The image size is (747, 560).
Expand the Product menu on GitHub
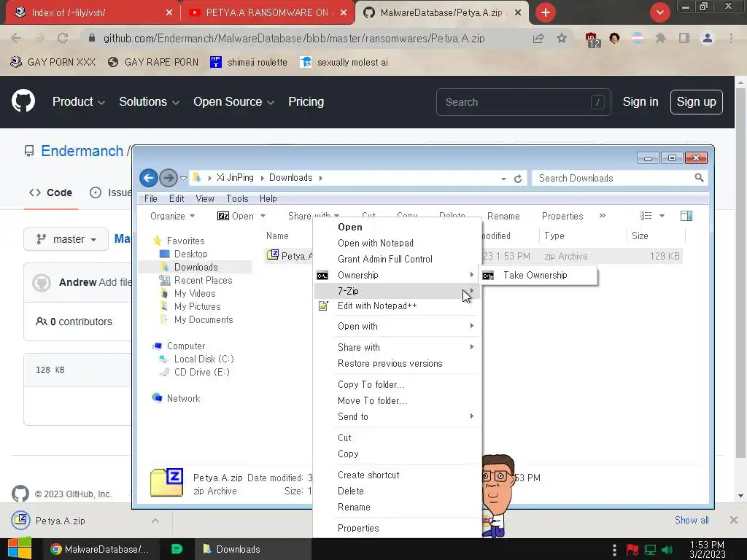tap(79, 102)
